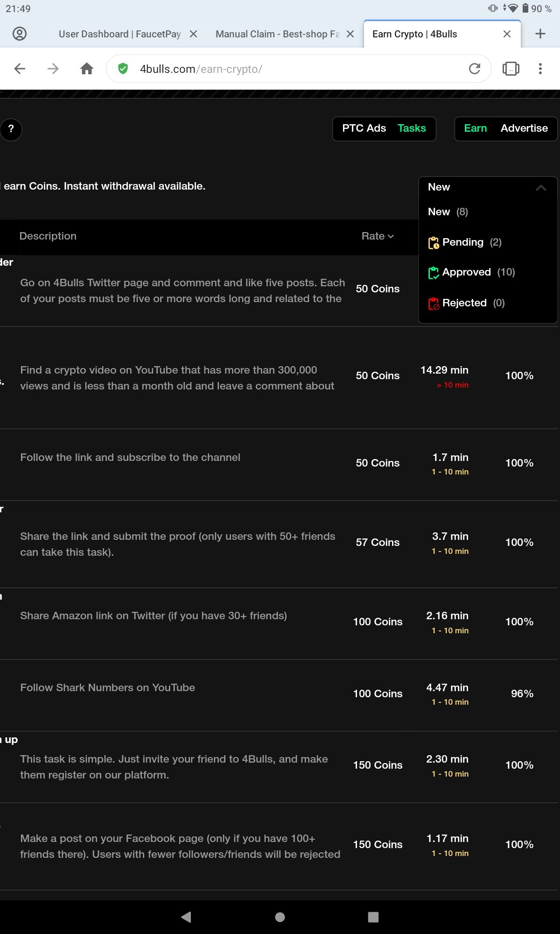Open the tab switcher icon
The width and height of the screenshot is (560, 934).
(x=511, y=69)
